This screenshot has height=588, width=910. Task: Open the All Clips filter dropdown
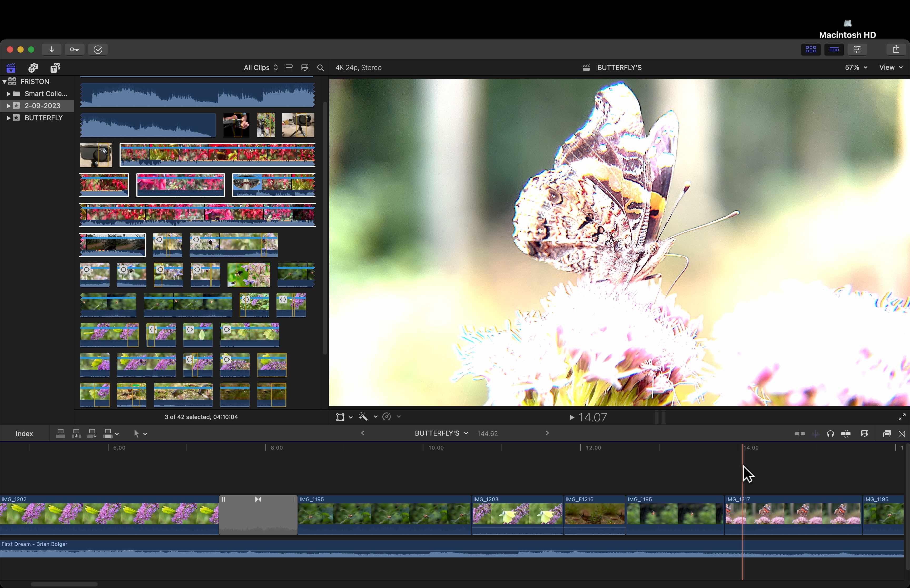coord(260,68)
